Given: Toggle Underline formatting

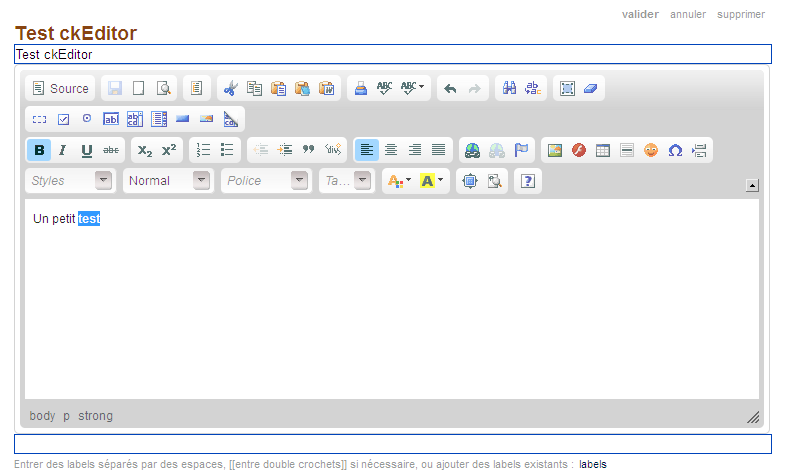Looking at the screenshot, I should 86,150.
